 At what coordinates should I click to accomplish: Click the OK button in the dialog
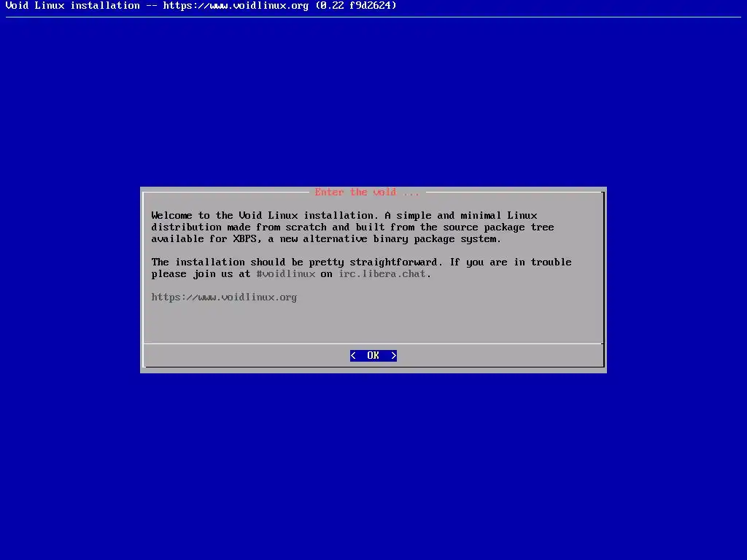pos(373,356)
